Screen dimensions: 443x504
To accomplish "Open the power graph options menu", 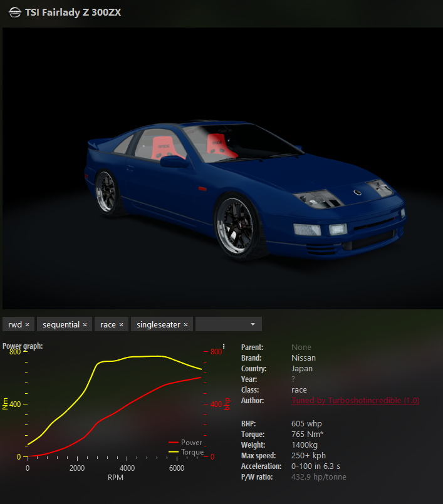I will tap(224, 346).
